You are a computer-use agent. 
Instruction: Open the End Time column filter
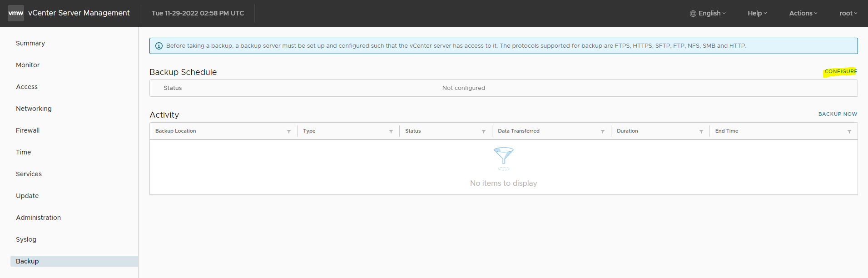[849, 131]
